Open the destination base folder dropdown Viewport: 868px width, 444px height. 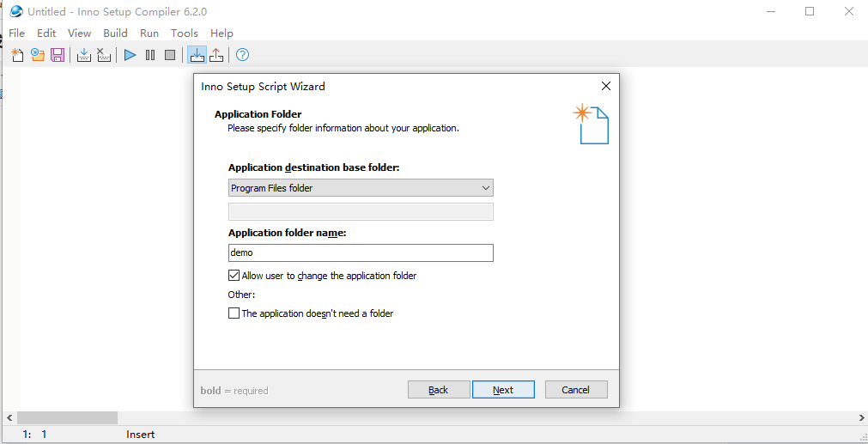361,188
